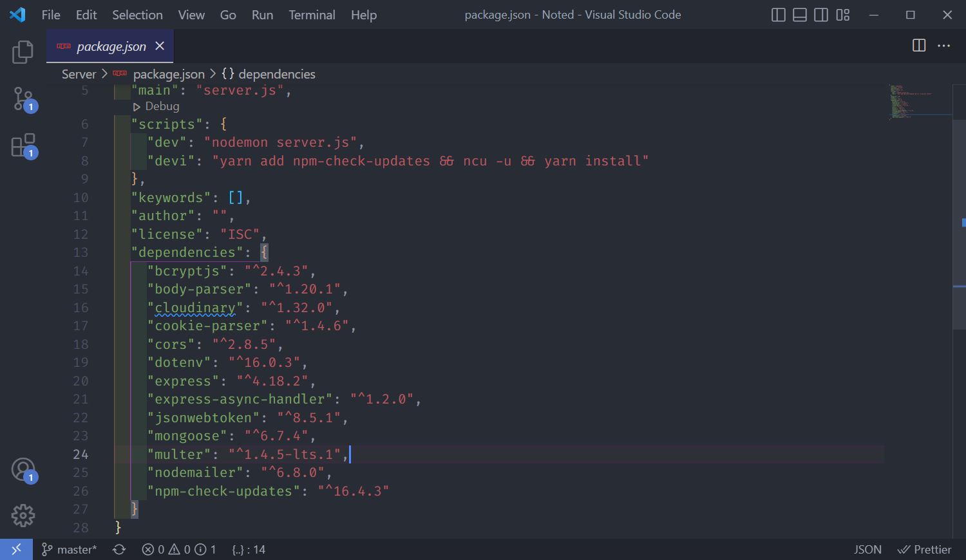
Task: Click the "^16.4.3" version string
Action: tap(354, 491)
